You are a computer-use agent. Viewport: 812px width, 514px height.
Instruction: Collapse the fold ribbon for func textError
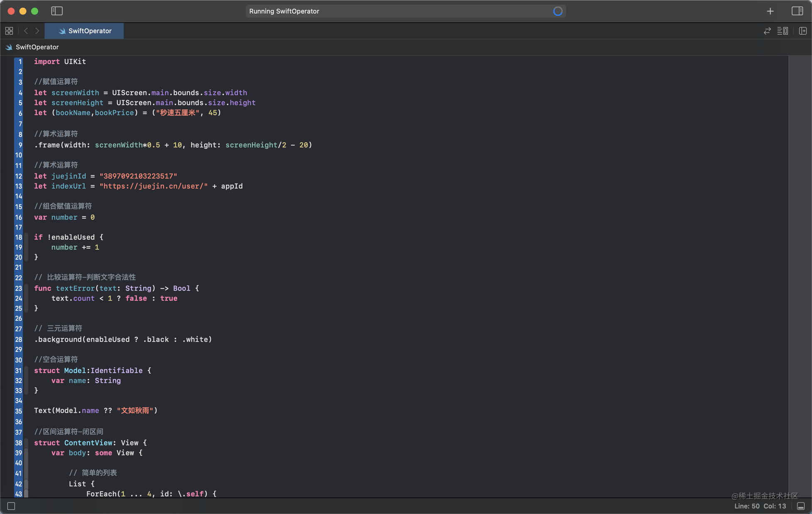[x=26, y=298]
